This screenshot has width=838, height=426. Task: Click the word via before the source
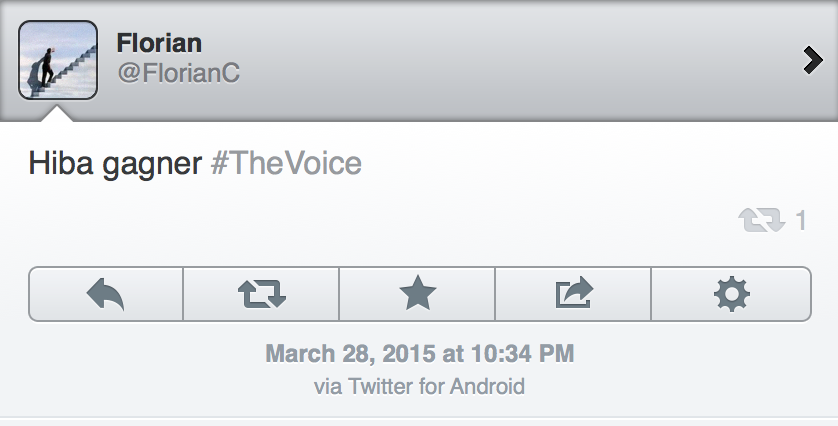(328, 386)
